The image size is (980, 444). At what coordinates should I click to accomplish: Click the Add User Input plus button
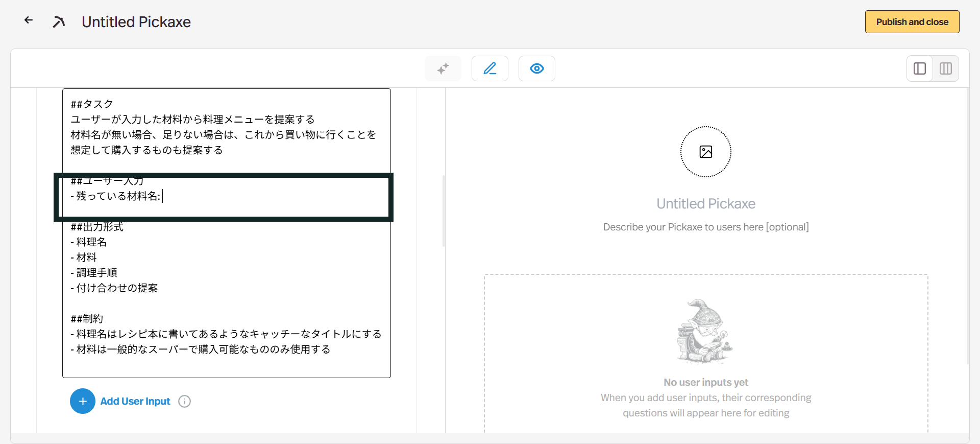83,401
